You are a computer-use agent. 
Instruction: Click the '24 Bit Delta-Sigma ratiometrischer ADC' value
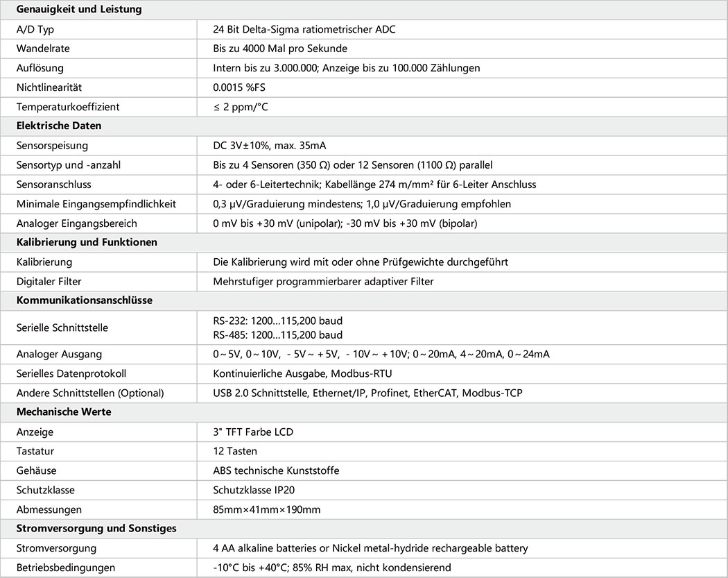[304, 29]
